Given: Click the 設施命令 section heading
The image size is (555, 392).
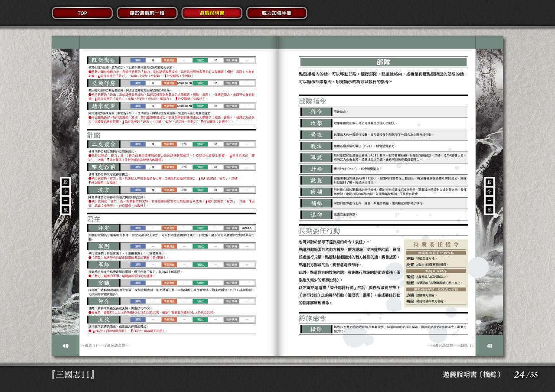Looking at the screenshot, I should point(313,318).
